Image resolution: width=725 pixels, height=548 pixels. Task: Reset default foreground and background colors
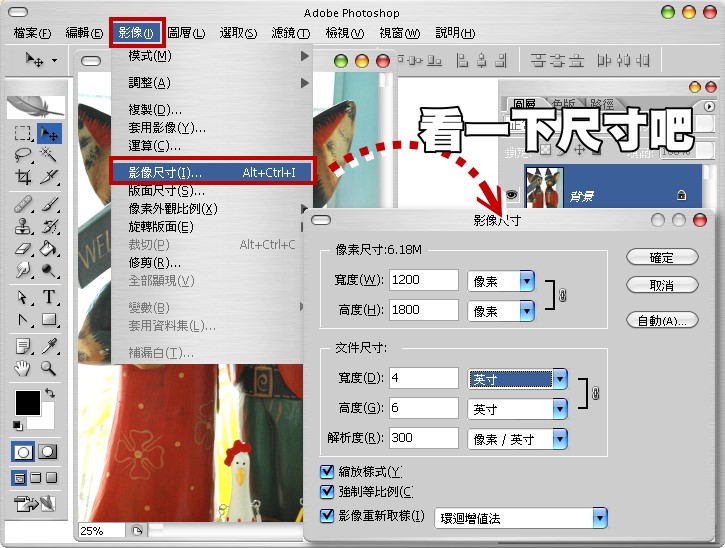tap(17, 426)
